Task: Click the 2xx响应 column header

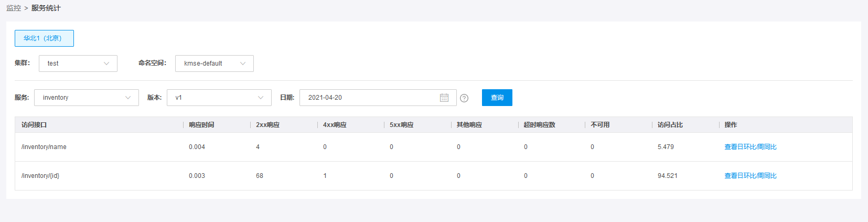Action: tap(267, 125)
